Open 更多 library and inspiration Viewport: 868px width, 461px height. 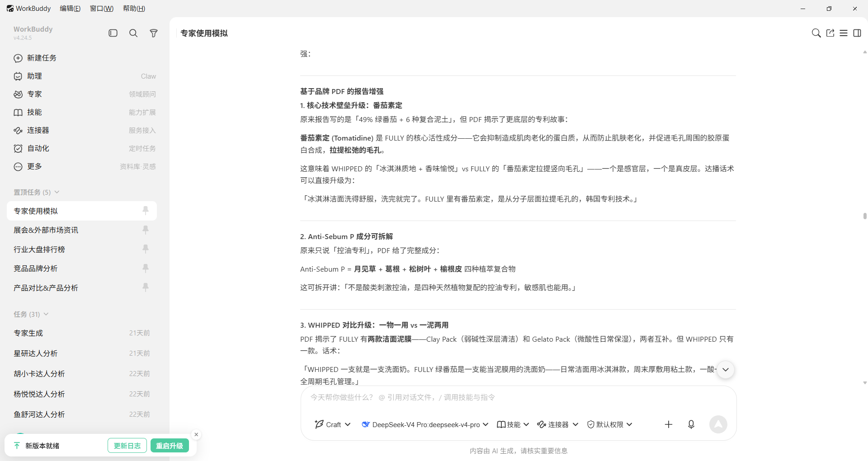pos(85,166)
